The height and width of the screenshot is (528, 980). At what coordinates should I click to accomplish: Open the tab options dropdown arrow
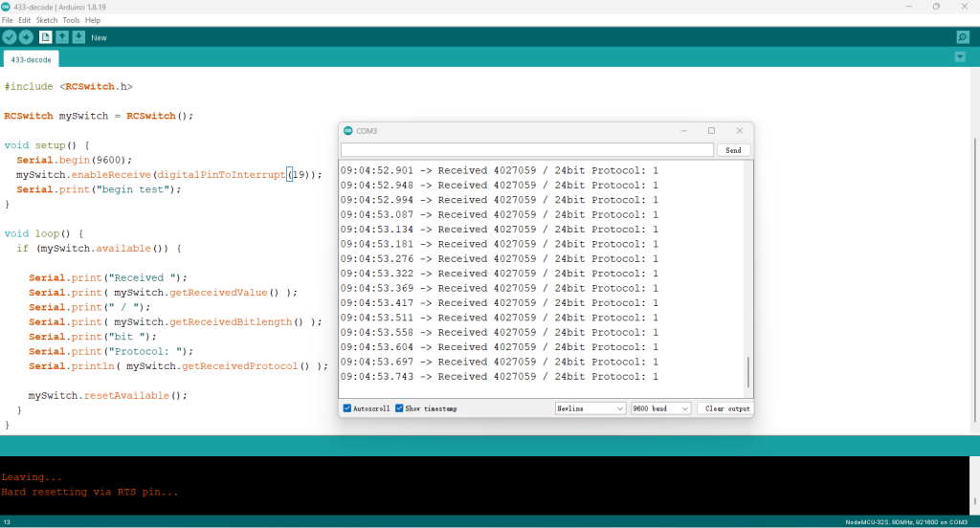(x=960, y=57)
